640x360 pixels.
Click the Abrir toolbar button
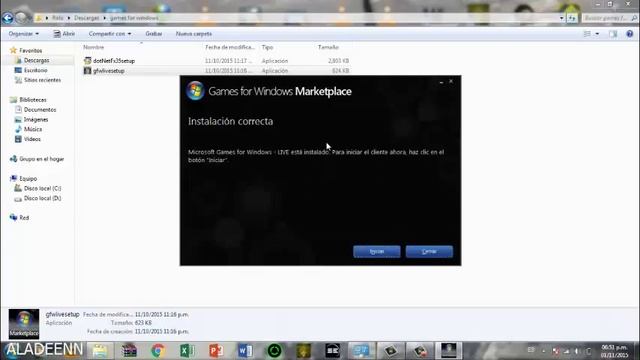(64, 34)
